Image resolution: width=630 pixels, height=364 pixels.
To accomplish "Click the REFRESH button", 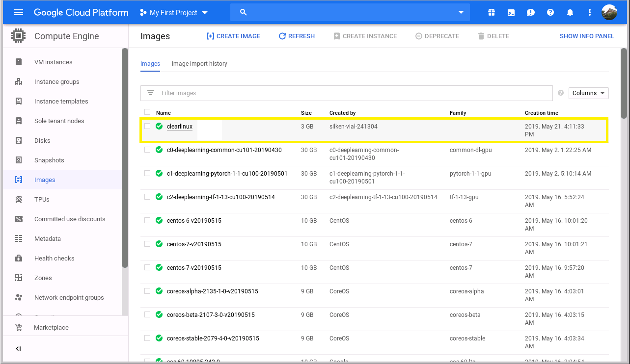I will point(297,36).
